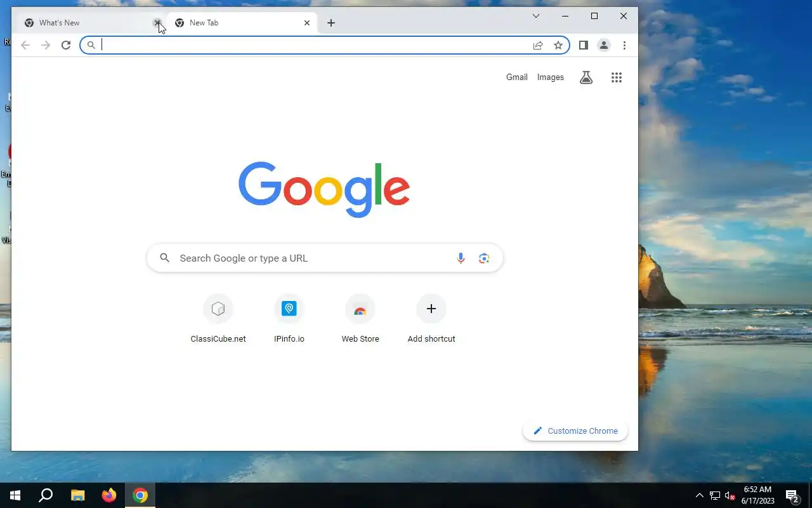Open the notification center
The height and width of the screenshot is (508, 812).
(x=792, y=495)
